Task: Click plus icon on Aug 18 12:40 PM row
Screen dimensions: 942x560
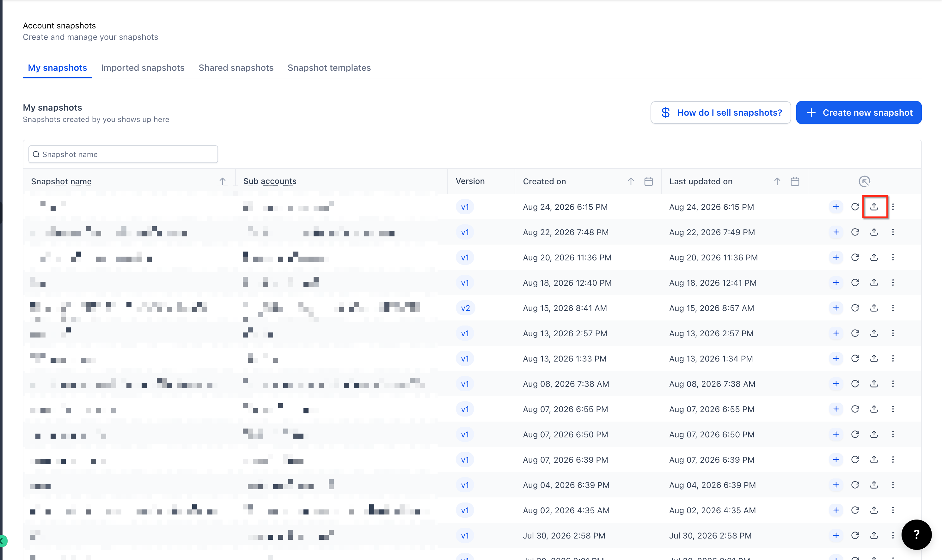Action: coord(836,283)
